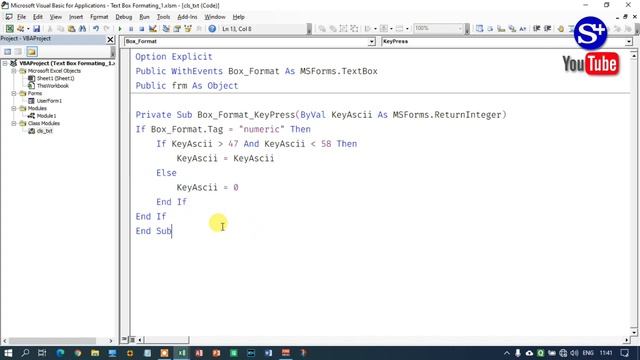Open Visual Basic Help question mark icon
The height and width of the screenshot is (360, 640).
[212, 29]
